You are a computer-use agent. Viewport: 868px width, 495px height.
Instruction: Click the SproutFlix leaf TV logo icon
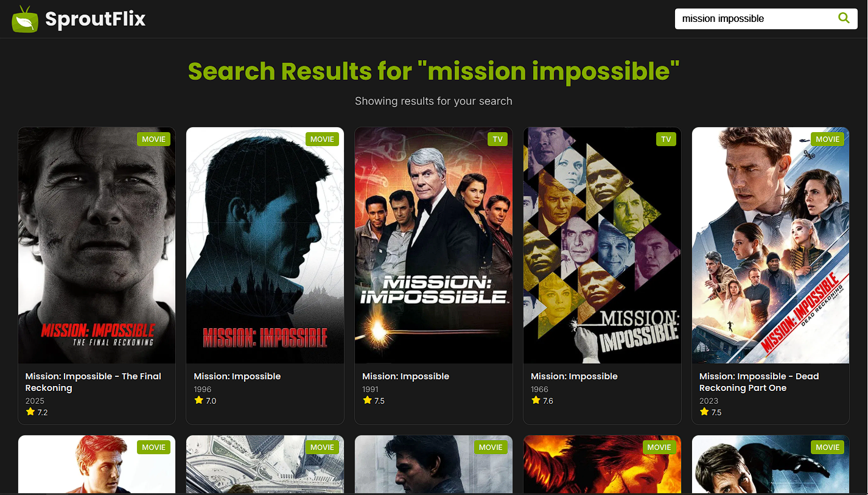(25, 19)
